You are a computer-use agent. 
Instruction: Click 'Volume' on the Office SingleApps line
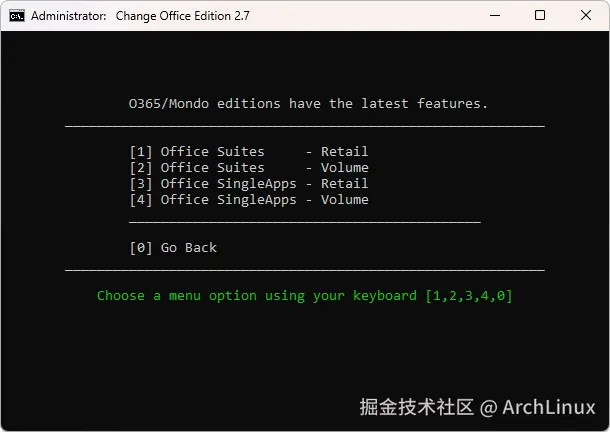[344, 200]
